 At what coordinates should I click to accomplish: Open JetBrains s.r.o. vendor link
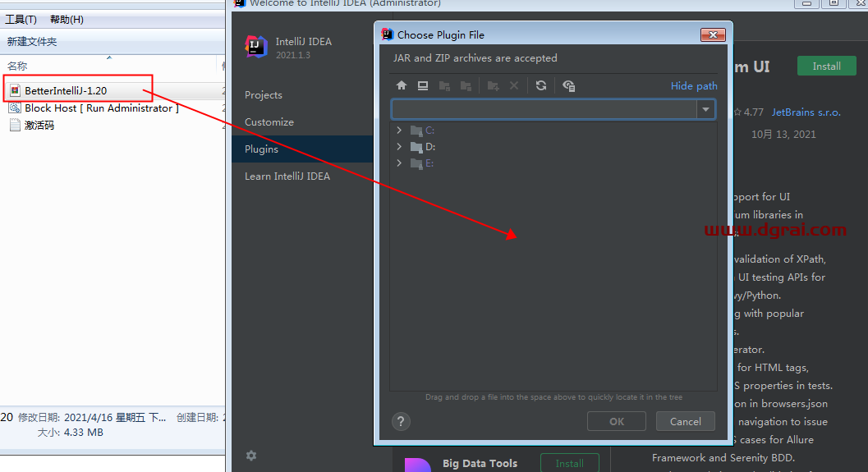(x=806, y=112)
